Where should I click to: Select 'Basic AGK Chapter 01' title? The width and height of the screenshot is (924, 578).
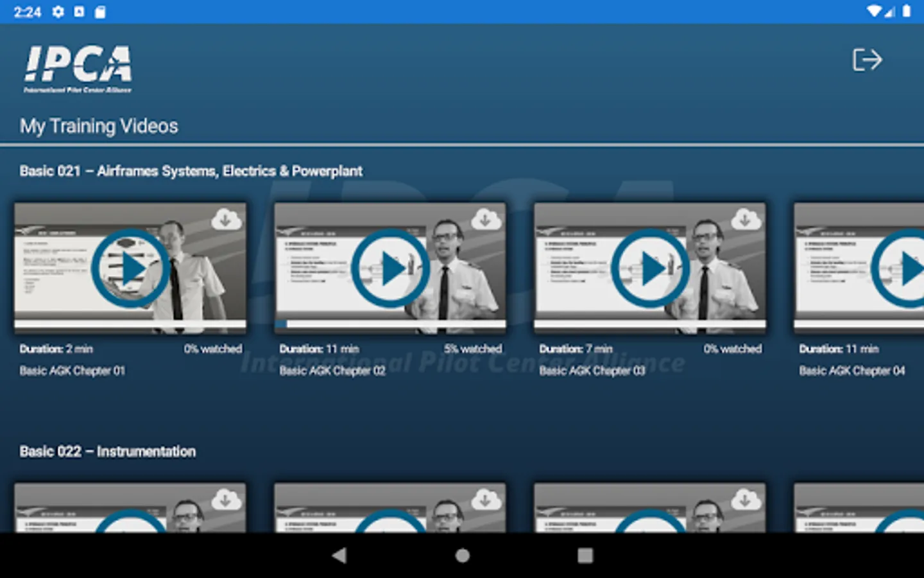[x=72, y=371]
